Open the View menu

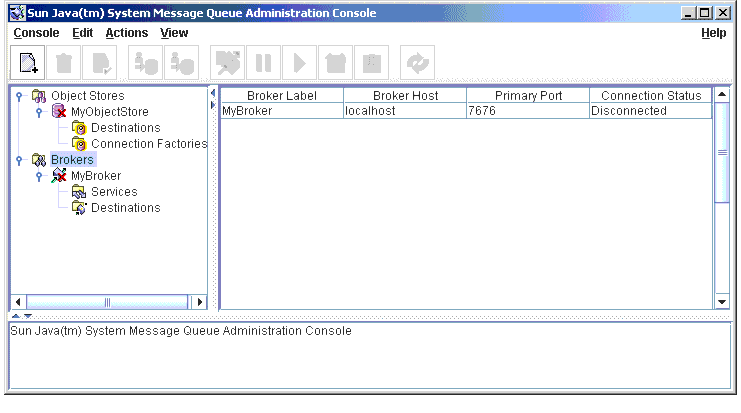pyautogui.click(x=174, y=33)
